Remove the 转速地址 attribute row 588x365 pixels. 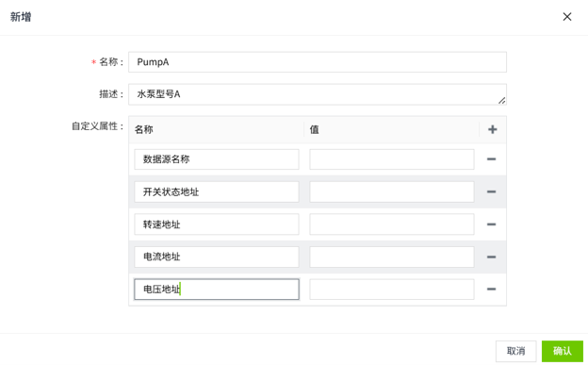coord(491,224)
